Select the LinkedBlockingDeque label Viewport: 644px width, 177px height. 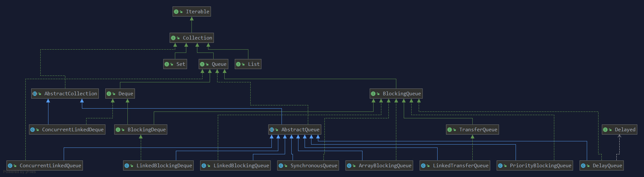[x=164, y=166]
